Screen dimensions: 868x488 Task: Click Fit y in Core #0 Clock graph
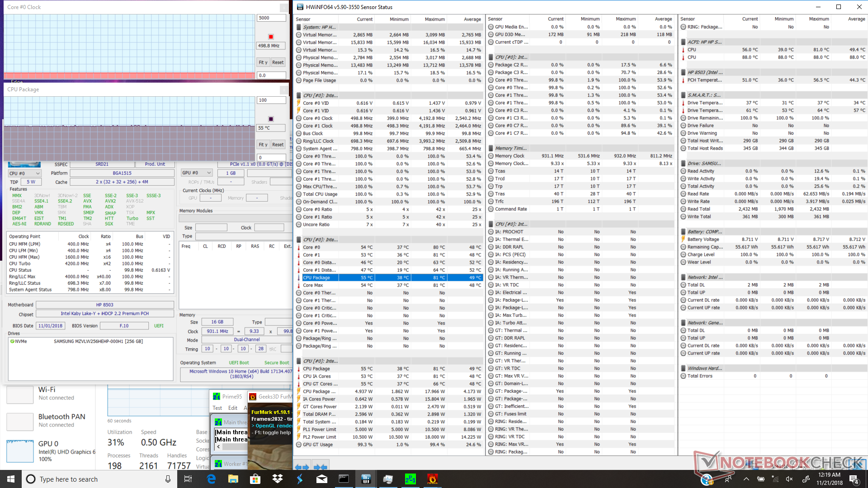pyautogui.click(x=263, y=62)
